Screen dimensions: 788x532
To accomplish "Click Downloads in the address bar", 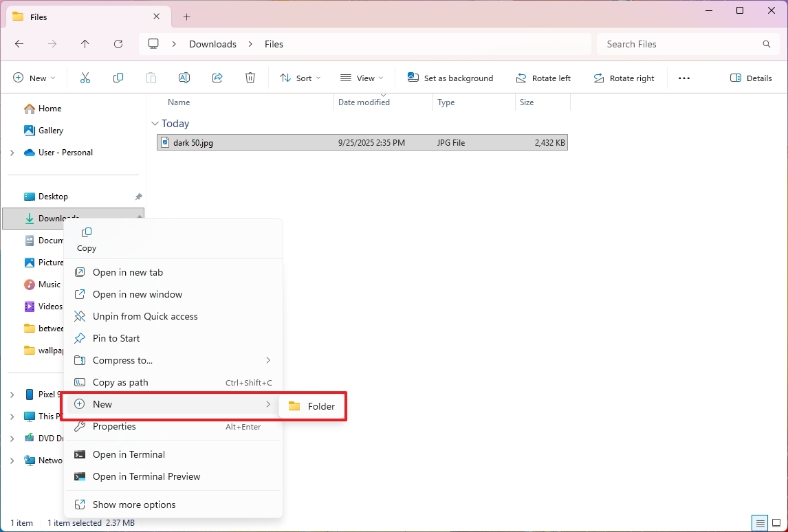I will click(212, 44).
